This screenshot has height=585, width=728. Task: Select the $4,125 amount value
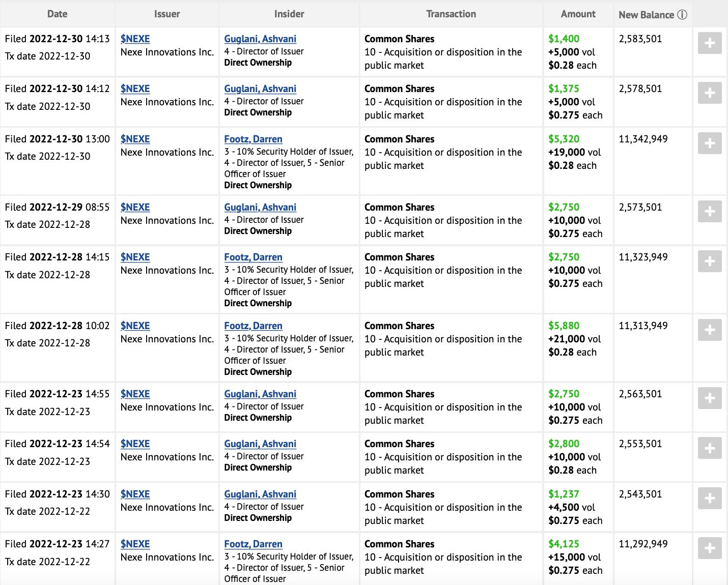[564, 544]
